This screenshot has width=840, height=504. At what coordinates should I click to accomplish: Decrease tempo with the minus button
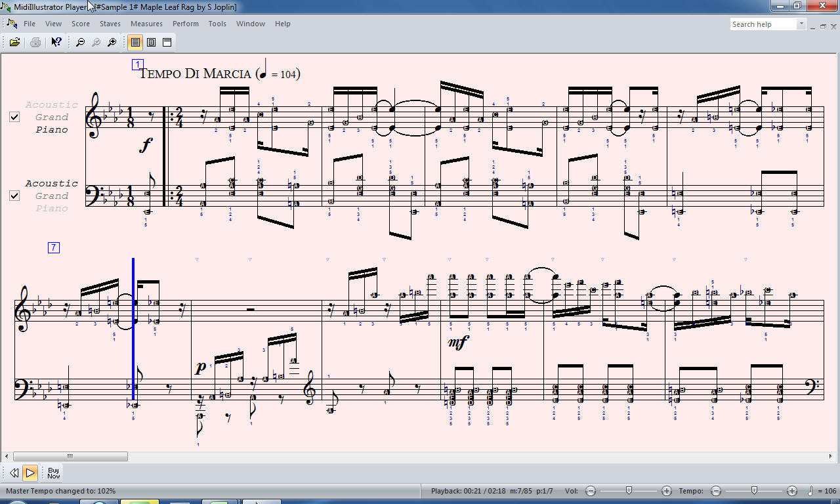tap(716, 491)
